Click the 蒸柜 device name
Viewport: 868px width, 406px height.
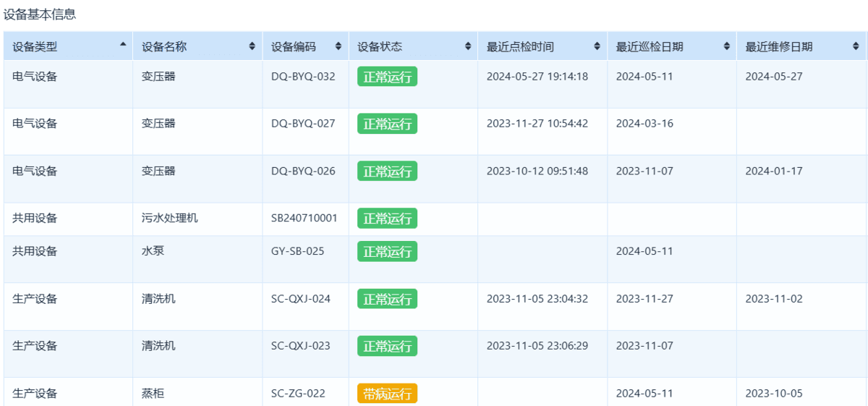click(153, 393)
